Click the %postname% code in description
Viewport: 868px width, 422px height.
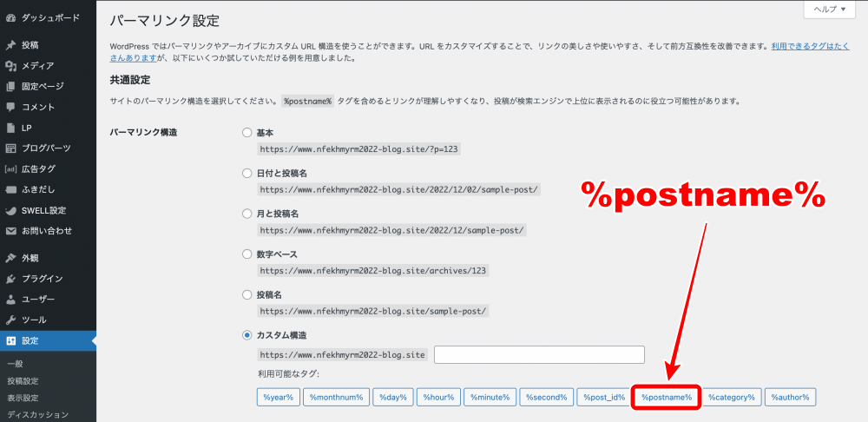pyautogui.click(x=307, y=102)
